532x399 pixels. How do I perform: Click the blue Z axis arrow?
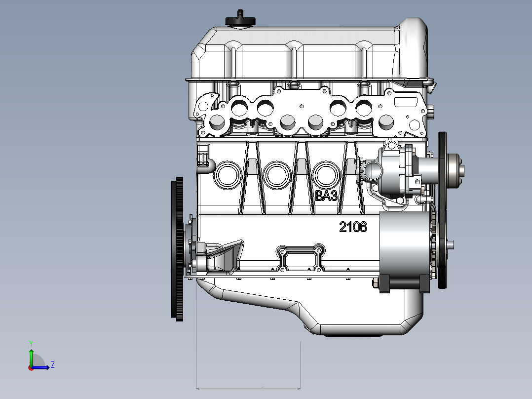(x=40, y=367)
